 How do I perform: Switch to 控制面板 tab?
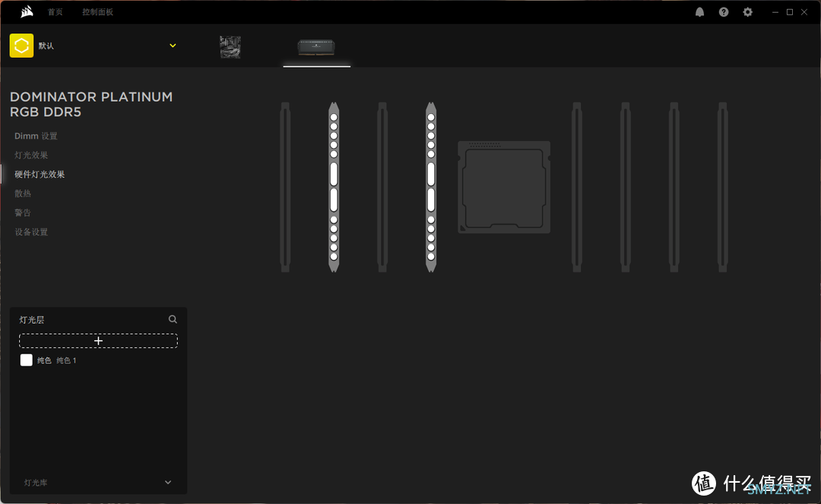[97, 12]
